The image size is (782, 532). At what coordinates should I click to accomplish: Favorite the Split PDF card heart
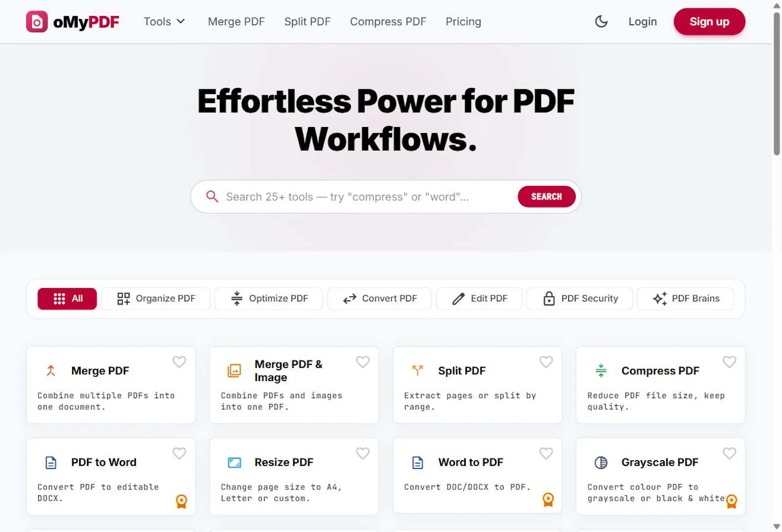click(546, 362)
